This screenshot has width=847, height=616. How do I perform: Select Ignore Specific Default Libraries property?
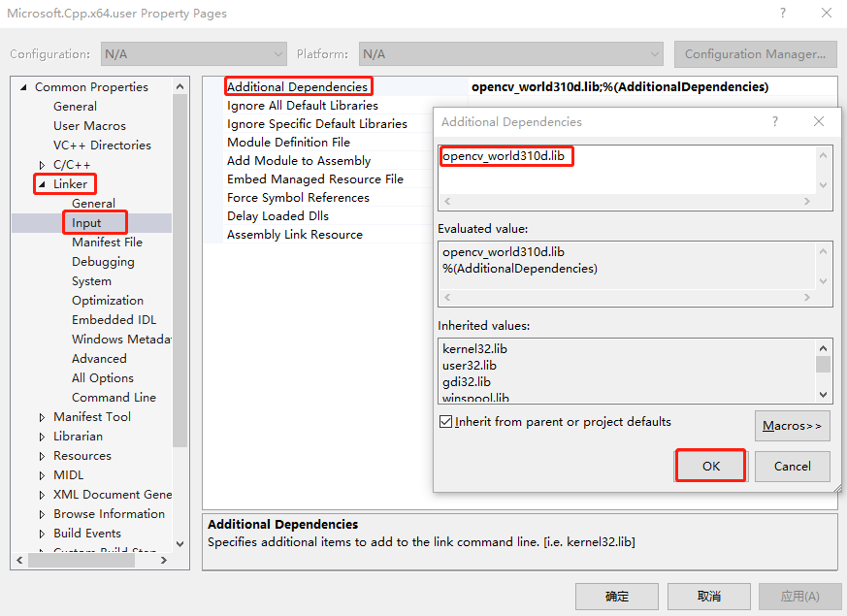click(317, 123)
